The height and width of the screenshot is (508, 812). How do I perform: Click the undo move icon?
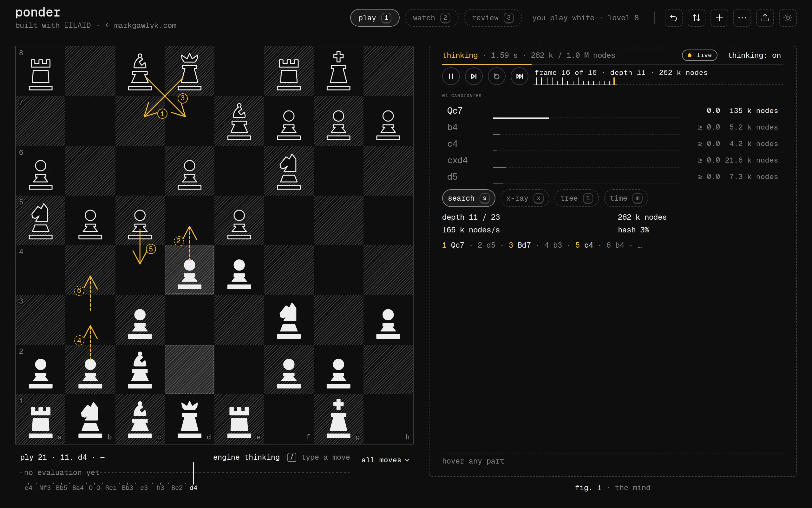click(673, 18)
